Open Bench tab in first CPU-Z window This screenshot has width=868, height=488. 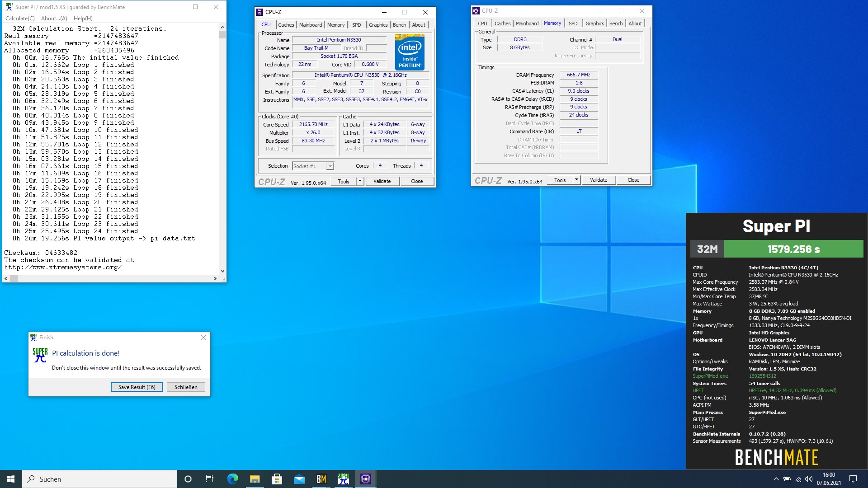pyautogui.click(x=400, y=25)
